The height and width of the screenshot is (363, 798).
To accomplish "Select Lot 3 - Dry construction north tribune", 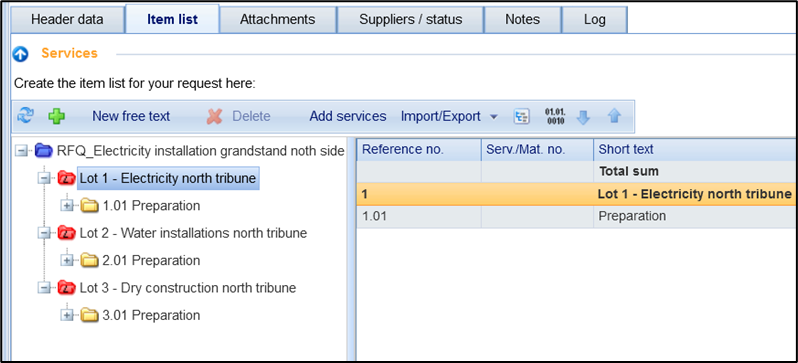I will (x=188, y=288).
